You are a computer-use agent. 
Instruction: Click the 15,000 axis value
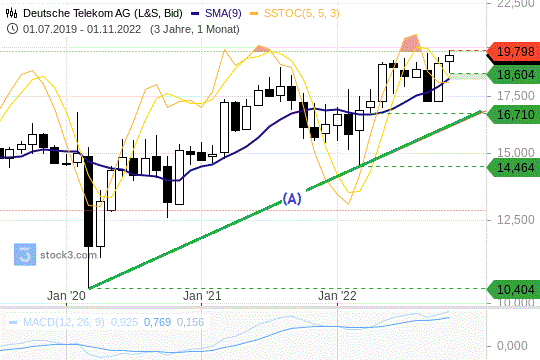516,153
